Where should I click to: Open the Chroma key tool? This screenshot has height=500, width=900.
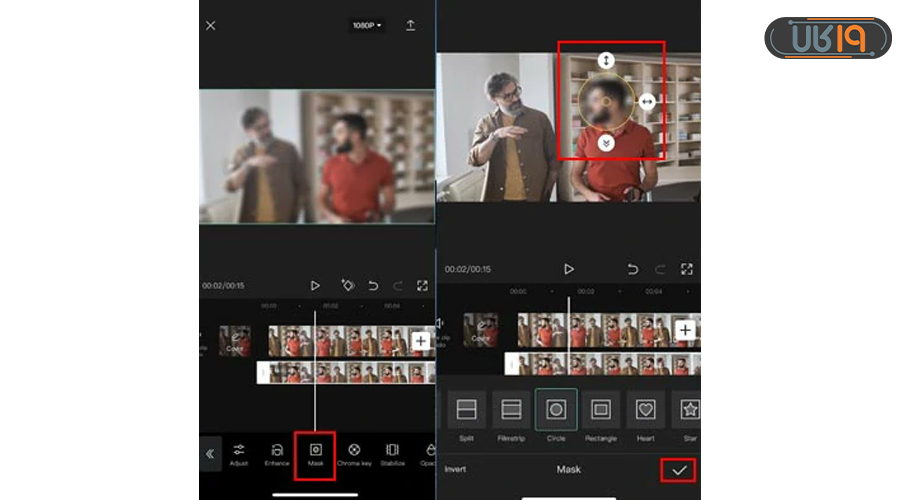coord(354,455)
